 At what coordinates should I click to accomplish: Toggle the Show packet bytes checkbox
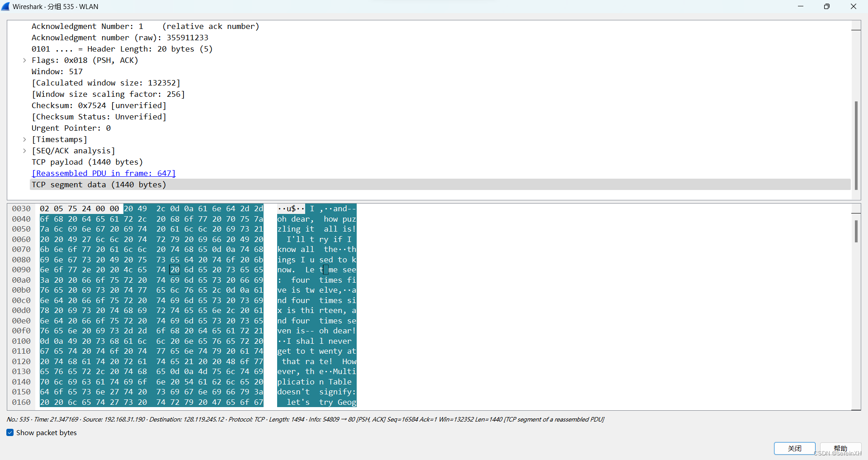click(x=10, y=433)
